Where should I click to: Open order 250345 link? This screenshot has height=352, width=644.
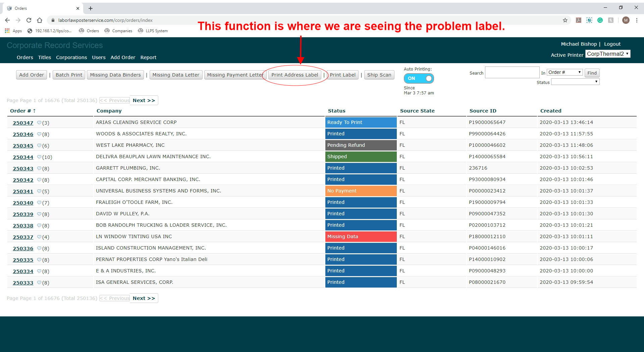23,146
